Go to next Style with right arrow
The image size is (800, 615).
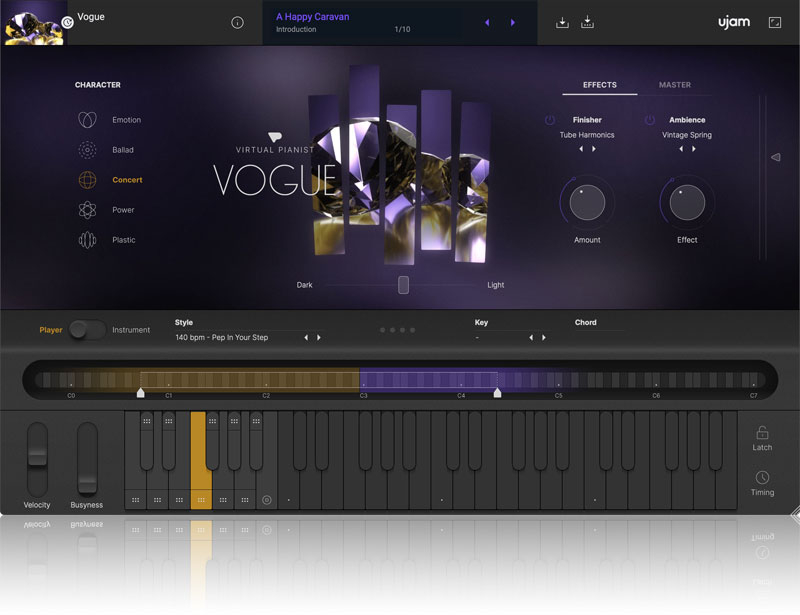[x=319, y=338]
